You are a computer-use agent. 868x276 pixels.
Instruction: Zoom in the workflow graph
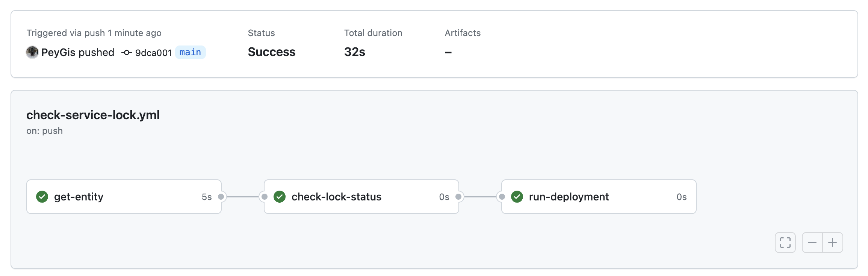(x=832, y=243)
